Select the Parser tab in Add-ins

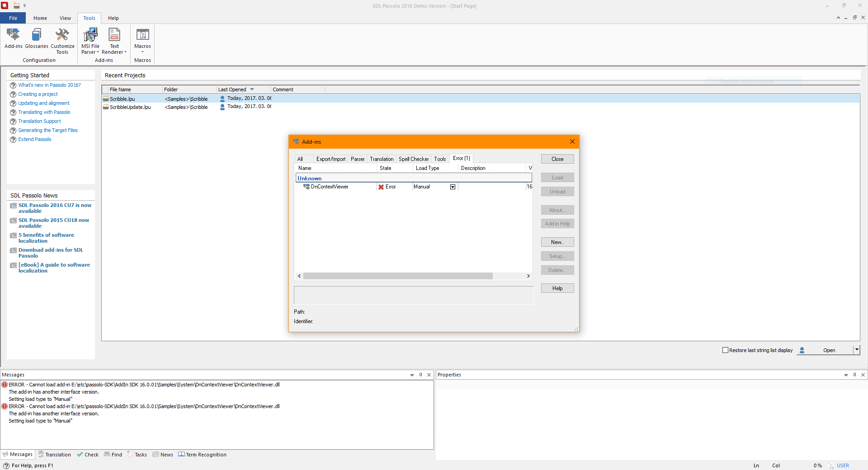click(358, 159)
